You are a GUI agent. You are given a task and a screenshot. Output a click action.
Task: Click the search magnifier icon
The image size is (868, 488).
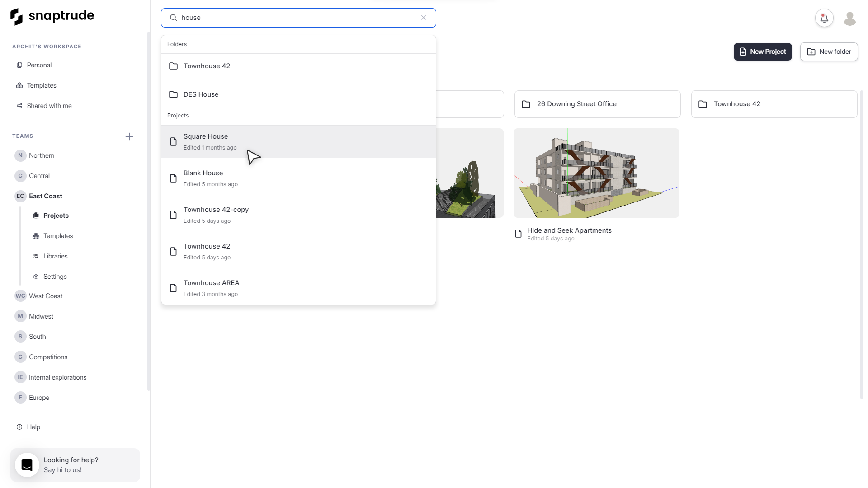(x=173, y=18)
